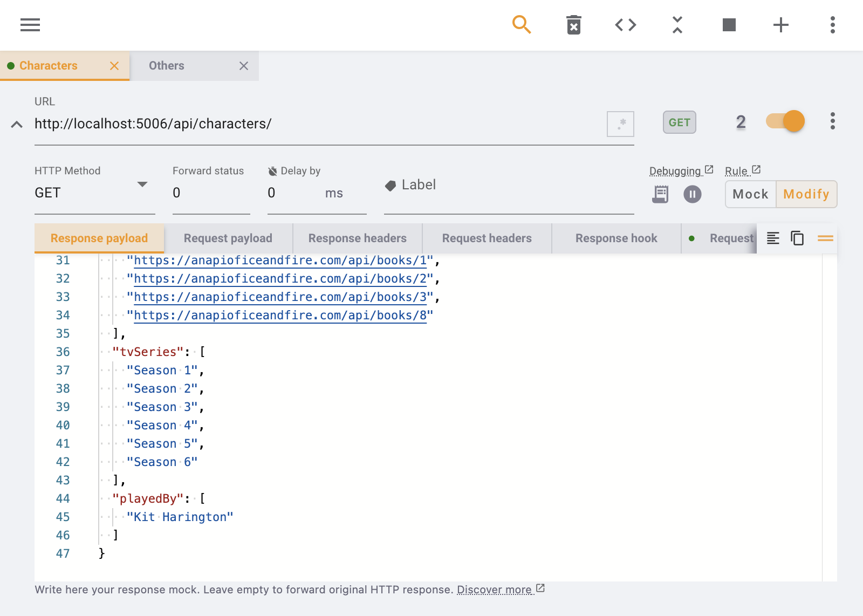The image size is (863, 616).
Task: Click the delete rules trash icon
Action: click(x=573, y=25)
